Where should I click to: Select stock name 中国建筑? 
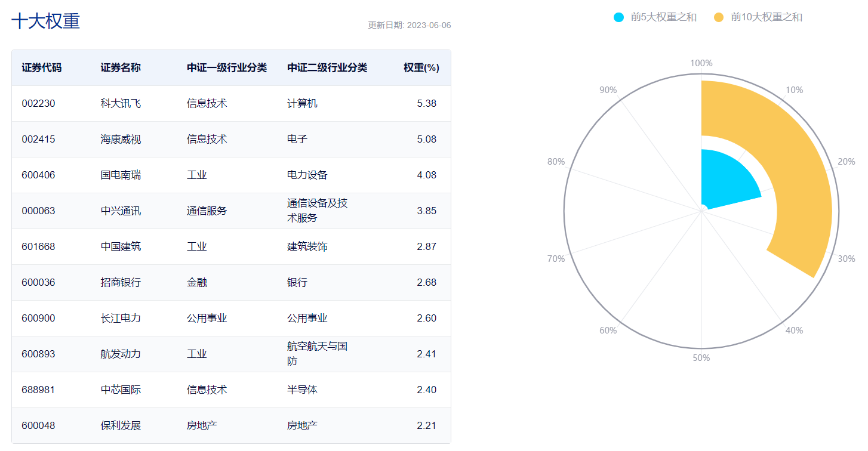[121, 247]
